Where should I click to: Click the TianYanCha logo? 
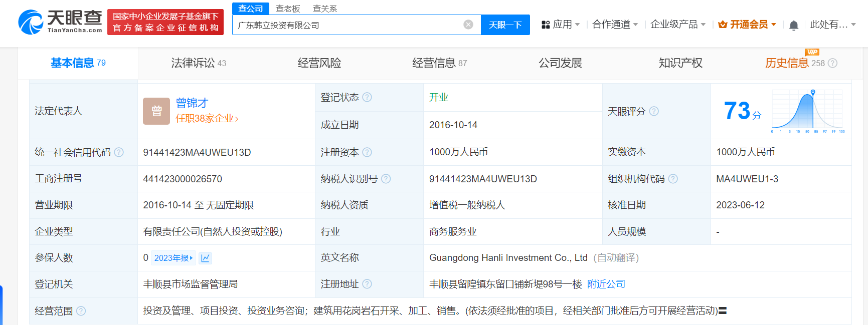pyautogui.click(x=60, y=22)
